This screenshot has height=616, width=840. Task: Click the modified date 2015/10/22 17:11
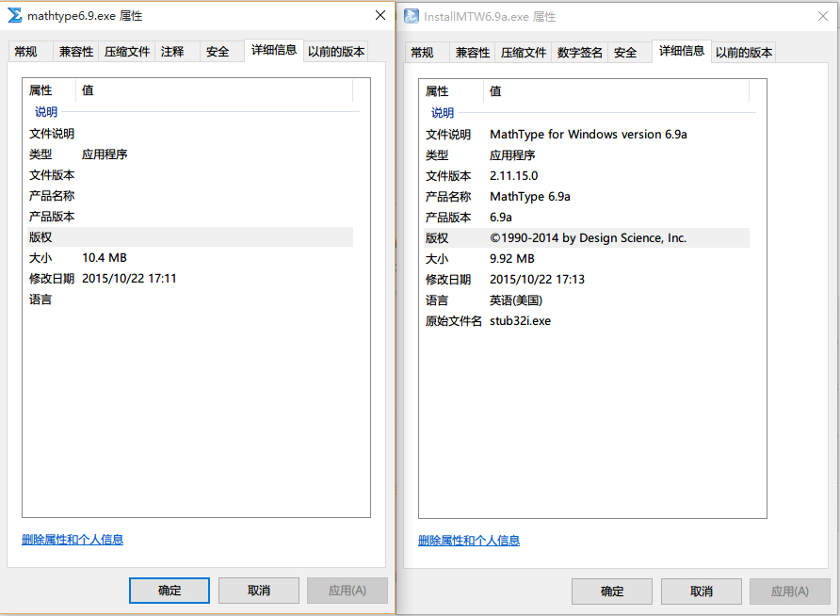click(x=129, y=279)
